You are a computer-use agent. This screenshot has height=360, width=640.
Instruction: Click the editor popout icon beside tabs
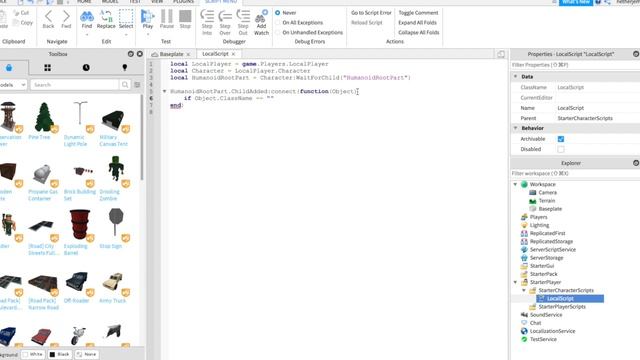[x=501, y=54]
